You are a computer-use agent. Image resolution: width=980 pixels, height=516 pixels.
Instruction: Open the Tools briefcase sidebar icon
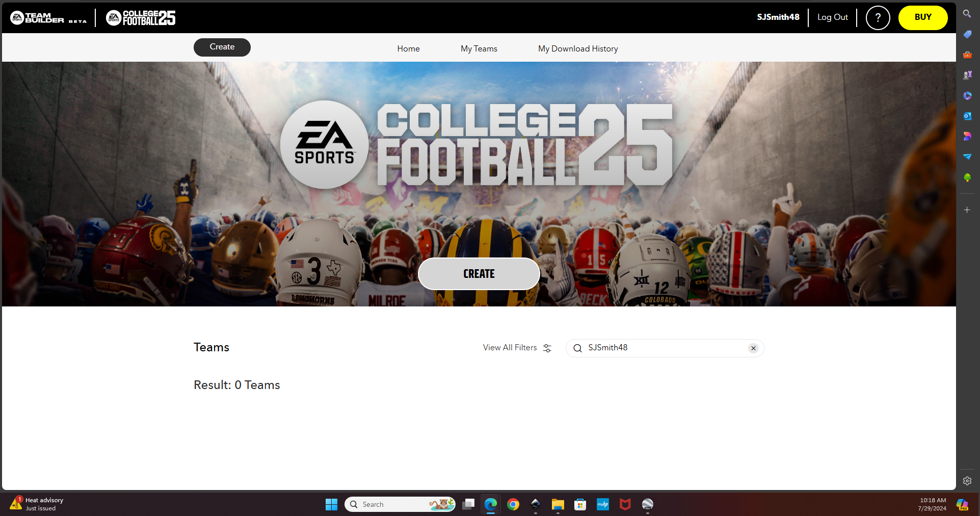[967, 55]
